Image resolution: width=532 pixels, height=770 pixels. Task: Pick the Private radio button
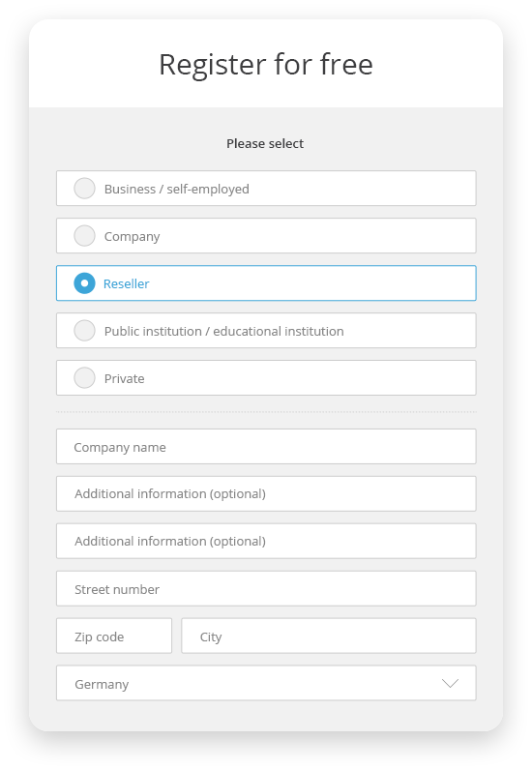84,378
